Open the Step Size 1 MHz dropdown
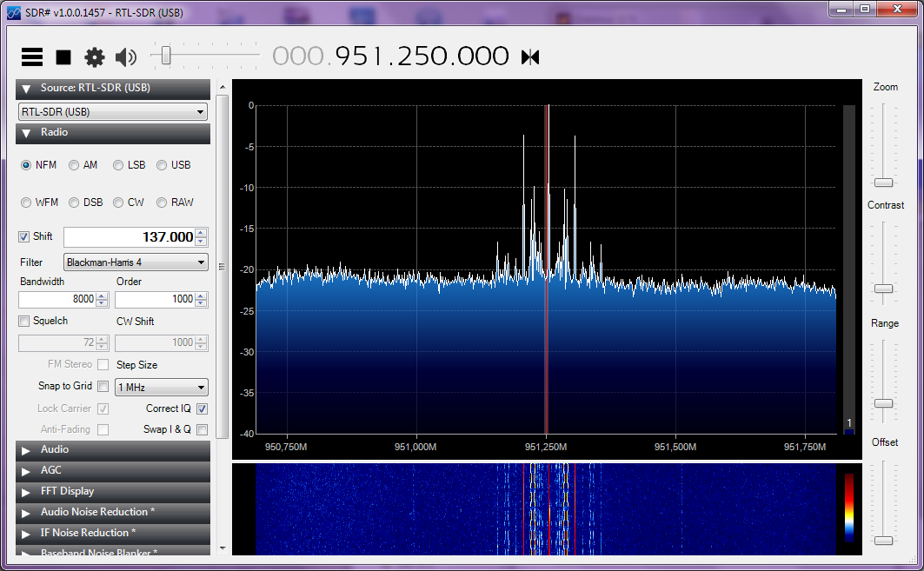Screen dimensions: 924x571 162,387
